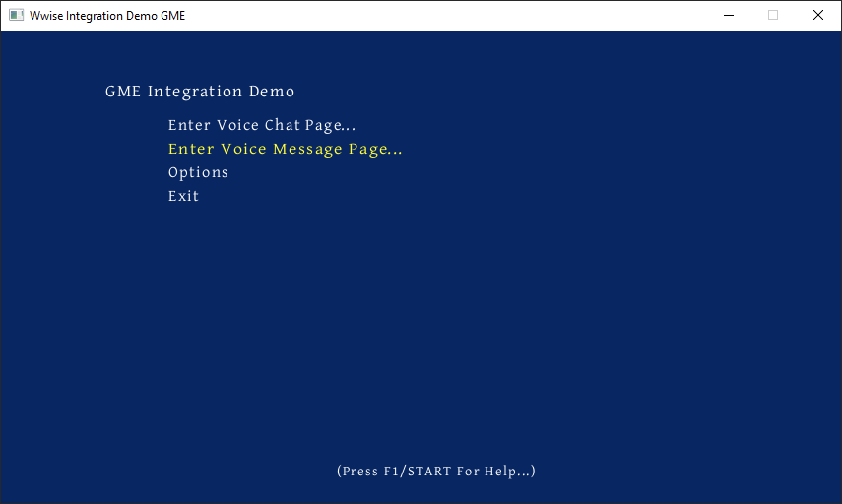Select the highlighted Enter Voice Message Page entry
The image size is (842, 504).
(285, 149)
